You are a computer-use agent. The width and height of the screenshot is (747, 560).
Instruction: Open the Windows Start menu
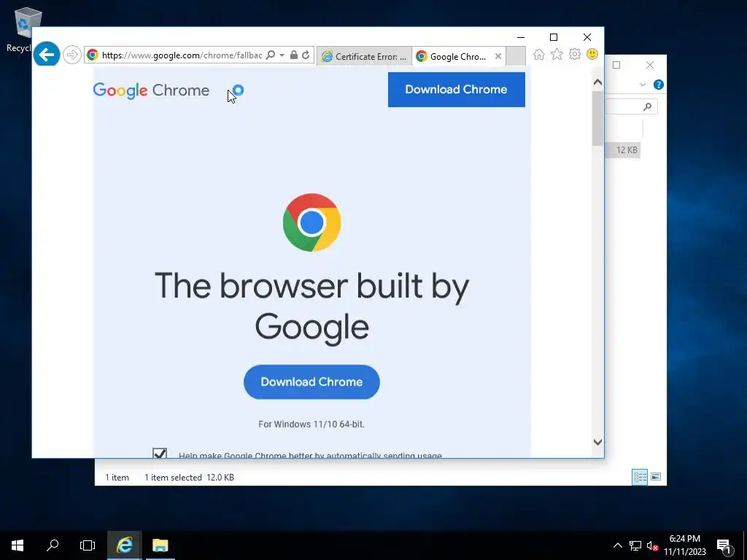(x=18, y=545)
